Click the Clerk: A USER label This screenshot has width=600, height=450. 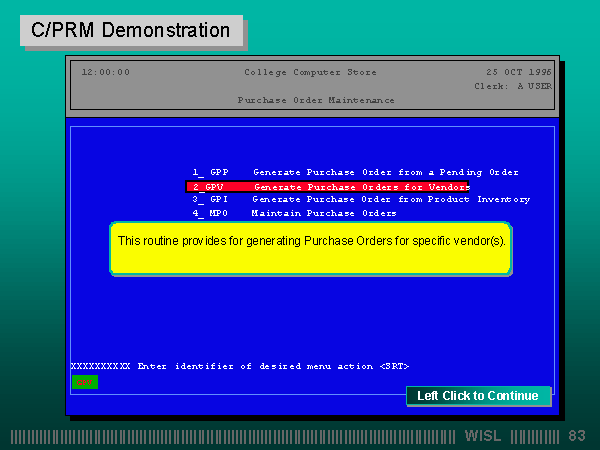pos(512,86)
